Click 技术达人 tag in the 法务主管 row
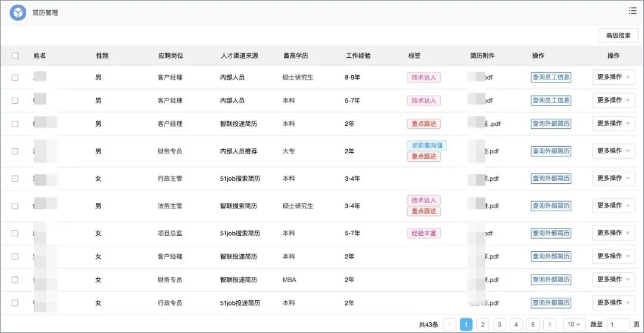Image resolution: width=644 pixels, height=333 pixels. tap(424, 200)
